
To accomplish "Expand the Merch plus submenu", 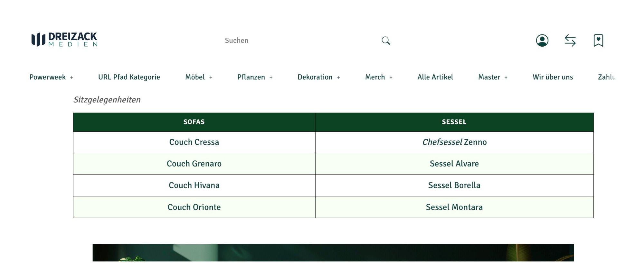I will click(x=391, y=78).
